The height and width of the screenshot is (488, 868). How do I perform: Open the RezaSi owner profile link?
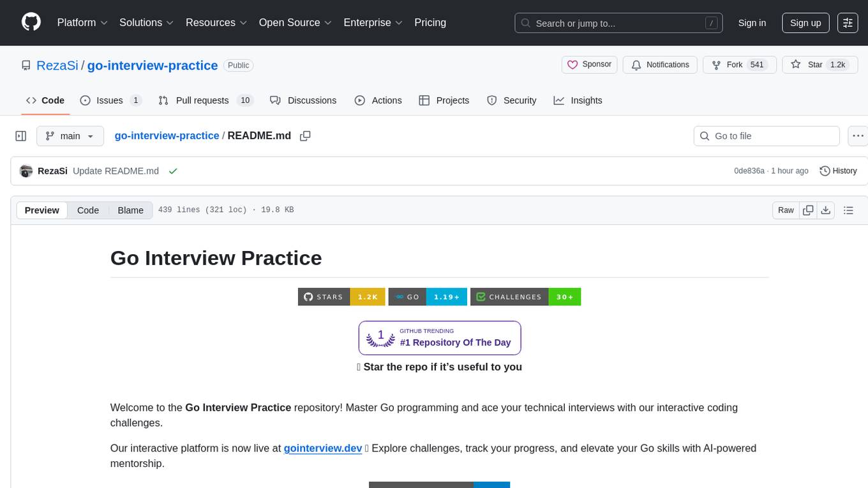[57, 65]
